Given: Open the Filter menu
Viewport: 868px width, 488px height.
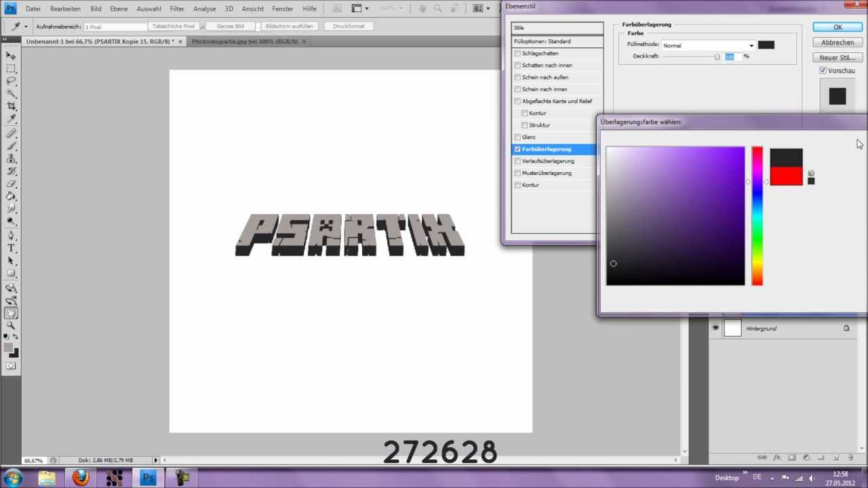Looking at the screenshot, I should click(x=177, y=9).
